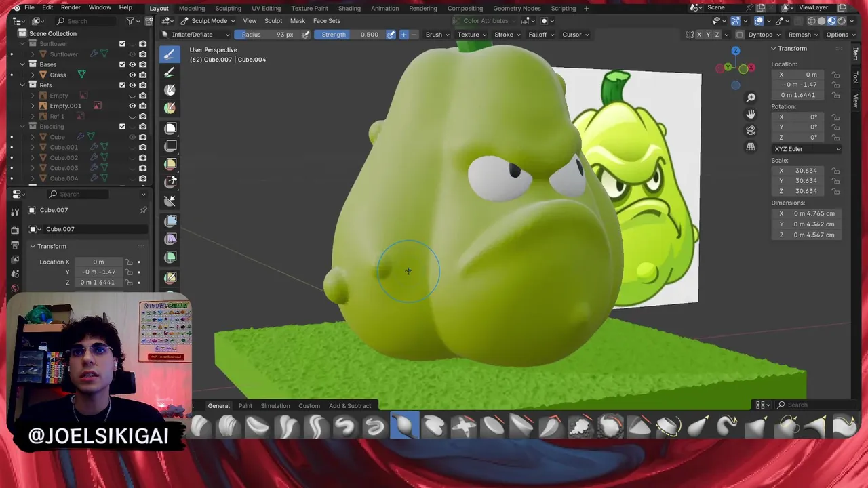
Task: Select the Box Face Set tool
Action: [x=170, y=163]
